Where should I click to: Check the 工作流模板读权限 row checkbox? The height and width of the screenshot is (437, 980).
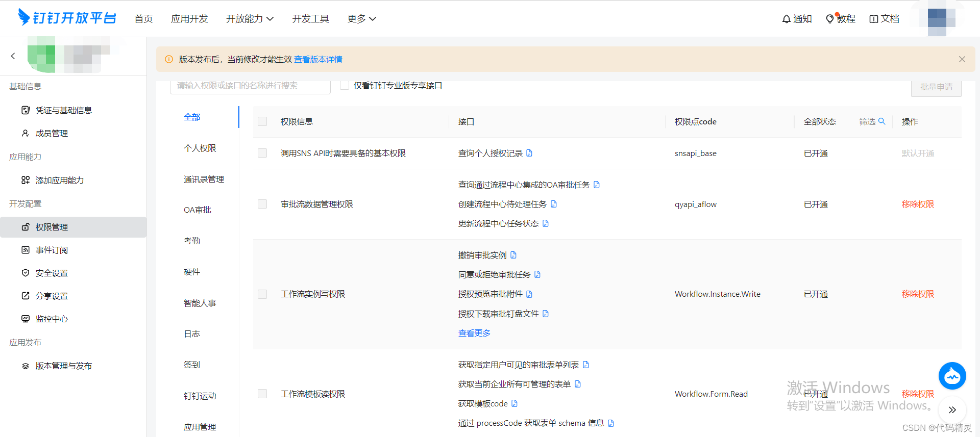[262, 394]
